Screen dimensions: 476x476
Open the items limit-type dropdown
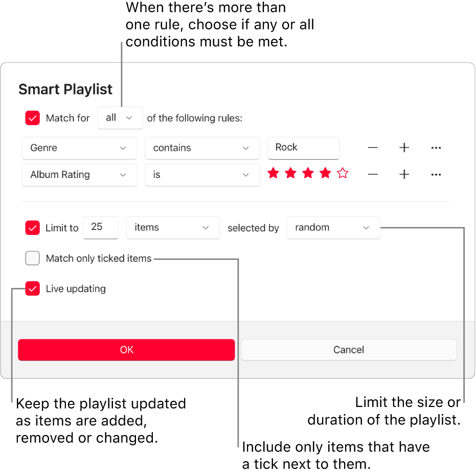tap(173, 228)
